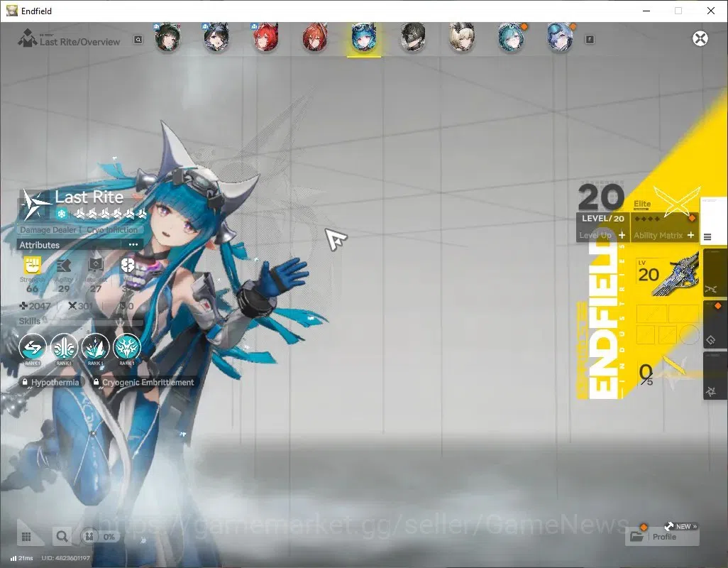This screenshot has height=568, width=728.
Task: Open the Profile folder button
Action: pos(662,537)
